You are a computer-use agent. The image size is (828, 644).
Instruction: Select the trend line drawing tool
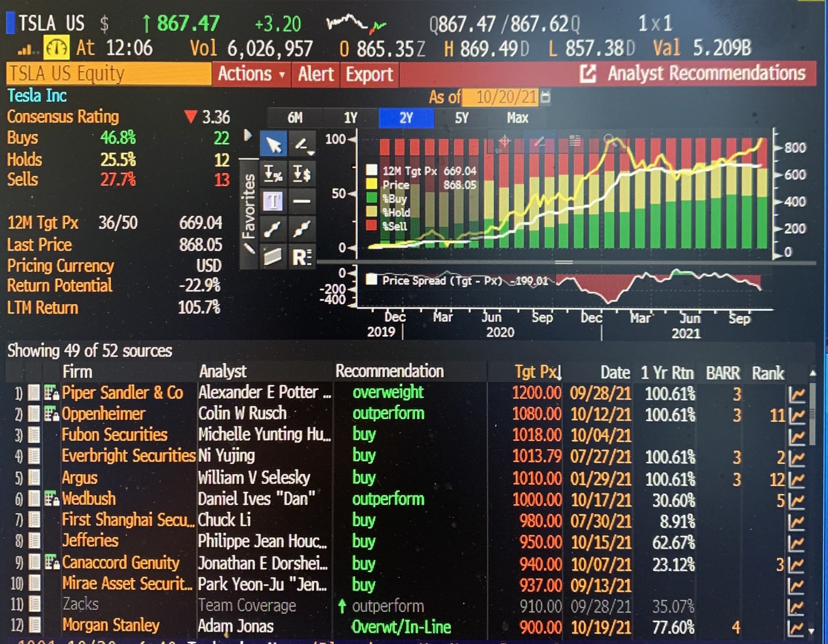point(273,229)
